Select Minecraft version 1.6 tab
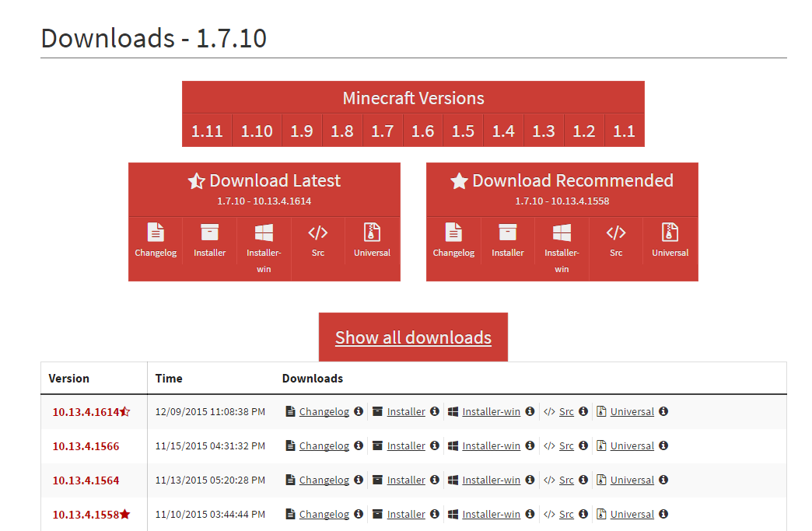812x531 pixels. pyautogui.click(x=422, y=131)
